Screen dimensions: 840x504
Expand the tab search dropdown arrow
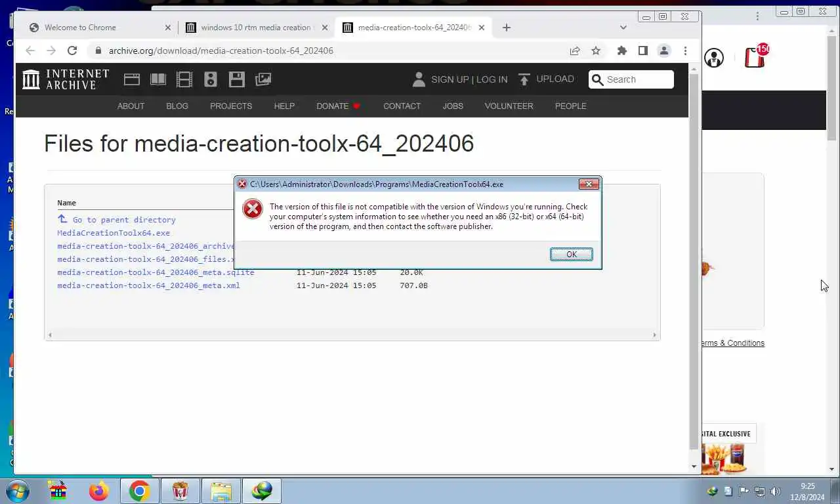tap(623, 28)
